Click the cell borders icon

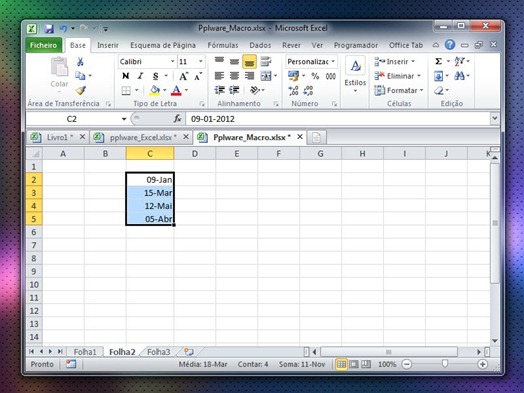click(x=126, y=90)
